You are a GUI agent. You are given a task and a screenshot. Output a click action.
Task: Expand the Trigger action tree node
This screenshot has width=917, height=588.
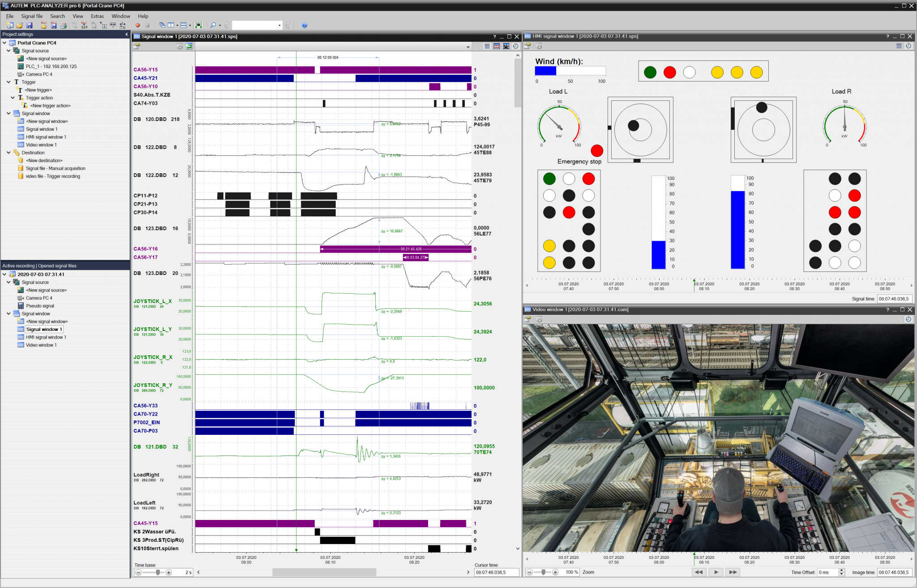pos(13,98)
